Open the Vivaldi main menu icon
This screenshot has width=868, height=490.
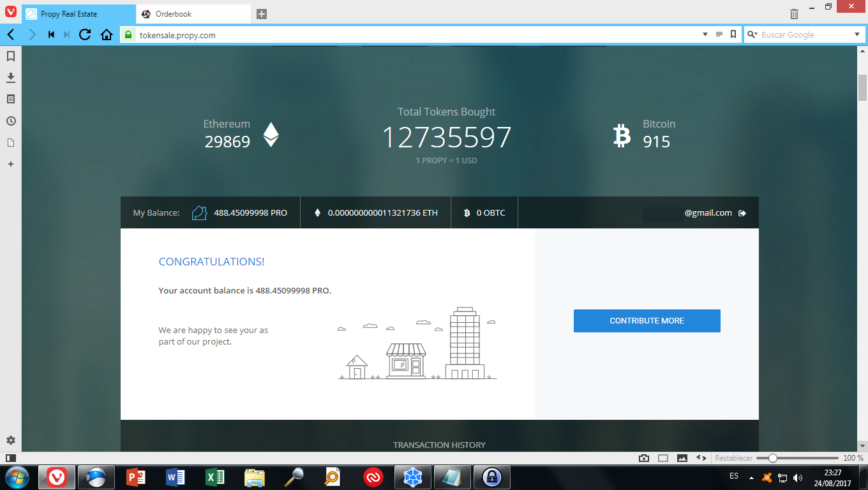click(x=11, y=11)
